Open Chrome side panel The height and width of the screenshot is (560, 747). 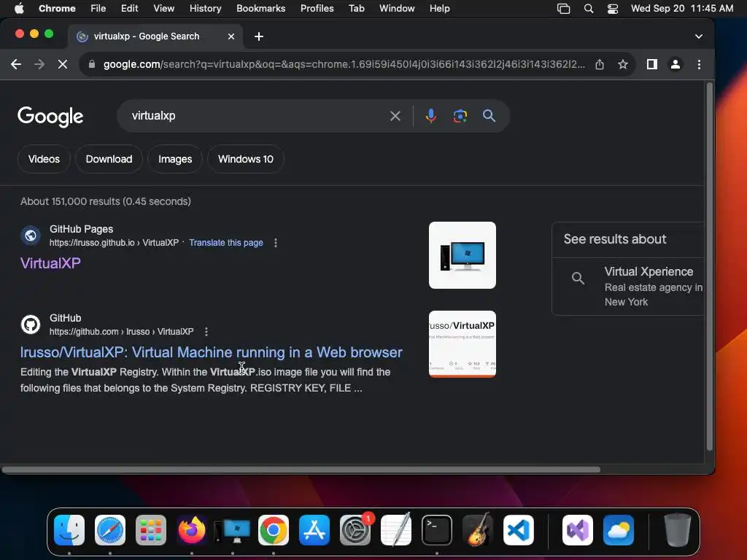pyautogui.click(x=651, y=64)
